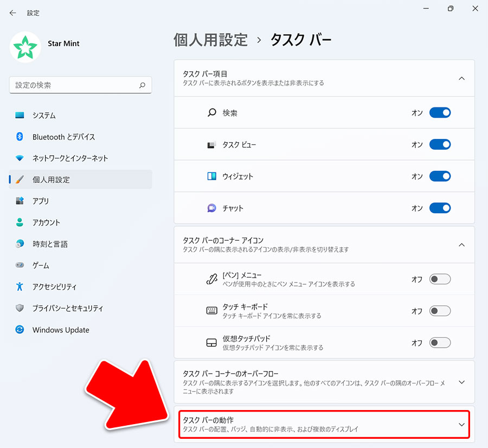The height and width of the screenshot is (448, 488).
Task: Turn off the 検索 toggle
Action: (x=440, y=113)
